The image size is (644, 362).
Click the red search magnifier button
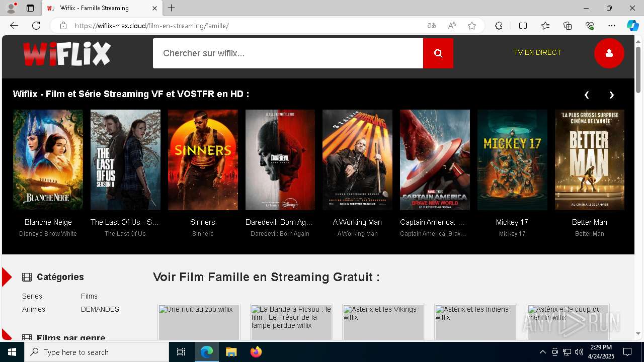438,53
